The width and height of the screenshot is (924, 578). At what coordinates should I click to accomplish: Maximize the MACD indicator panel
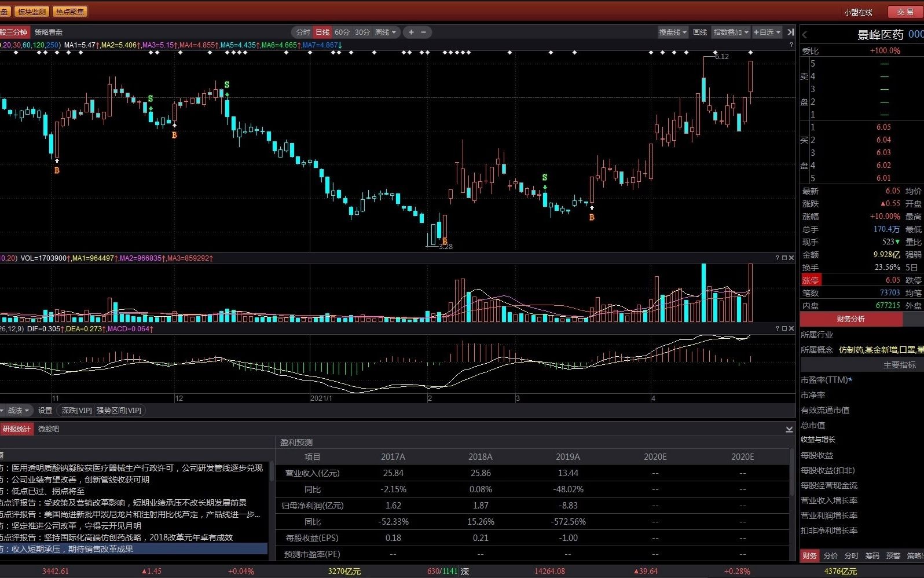[x=784, y=328]
